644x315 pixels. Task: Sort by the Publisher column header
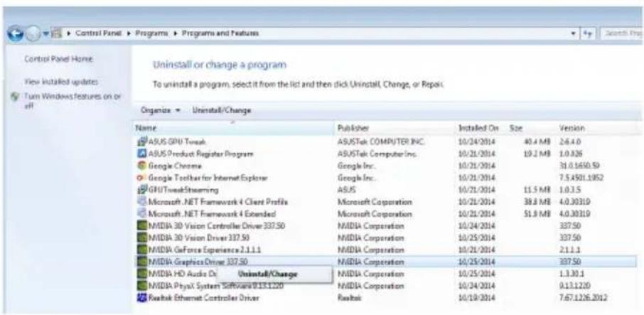click(395, 129)
